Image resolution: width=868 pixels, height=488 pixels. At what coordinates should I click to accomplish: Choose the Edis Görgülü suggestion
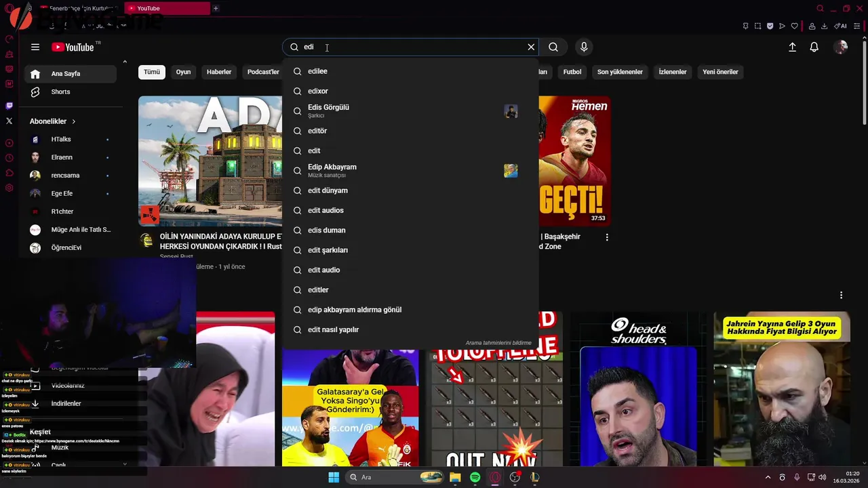click(x=411, y=110)
